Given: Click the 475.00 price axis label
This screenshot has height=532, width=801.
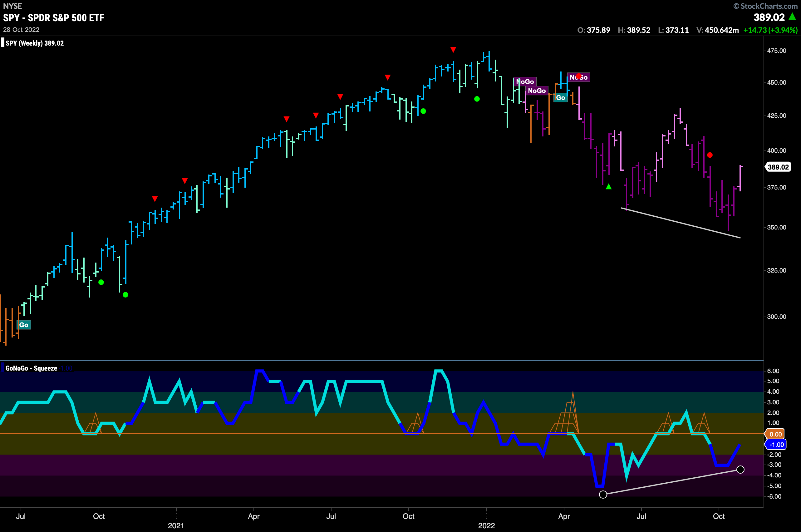Looking at the screenshot, I should point(777,51).
